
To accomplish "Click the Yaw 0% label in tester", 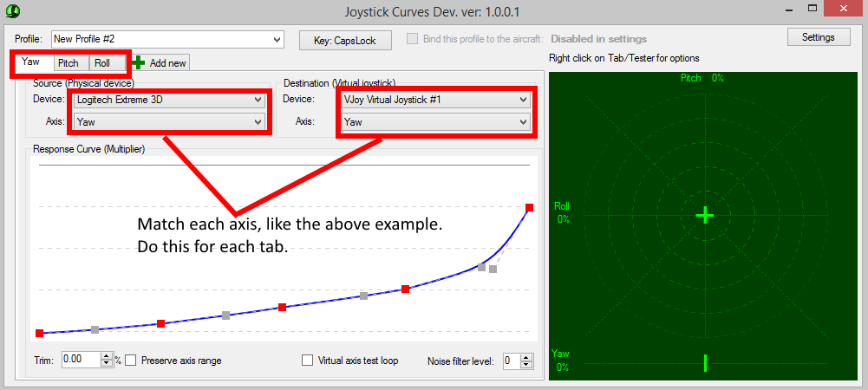I will [561, 361].
